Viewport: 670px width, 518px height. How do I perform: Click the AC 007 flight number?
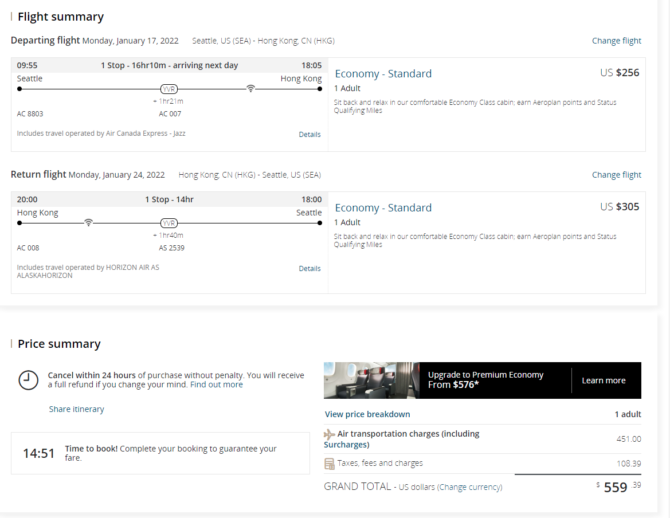click(x=170, y=114)
